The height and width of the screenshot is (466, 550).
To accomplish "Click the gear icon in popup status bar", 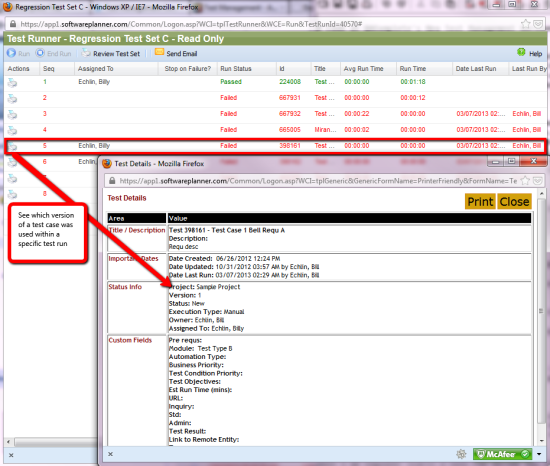I will pos(461,454).
